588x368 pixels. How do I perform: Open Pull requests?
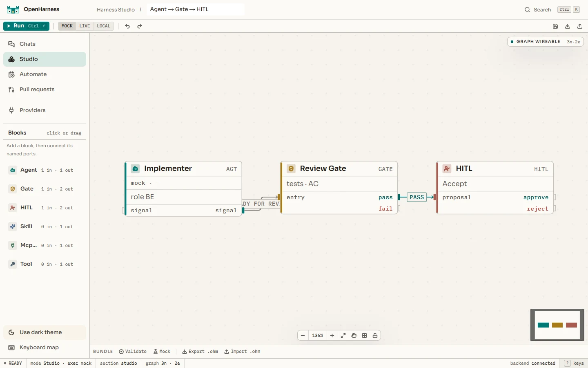45,90
